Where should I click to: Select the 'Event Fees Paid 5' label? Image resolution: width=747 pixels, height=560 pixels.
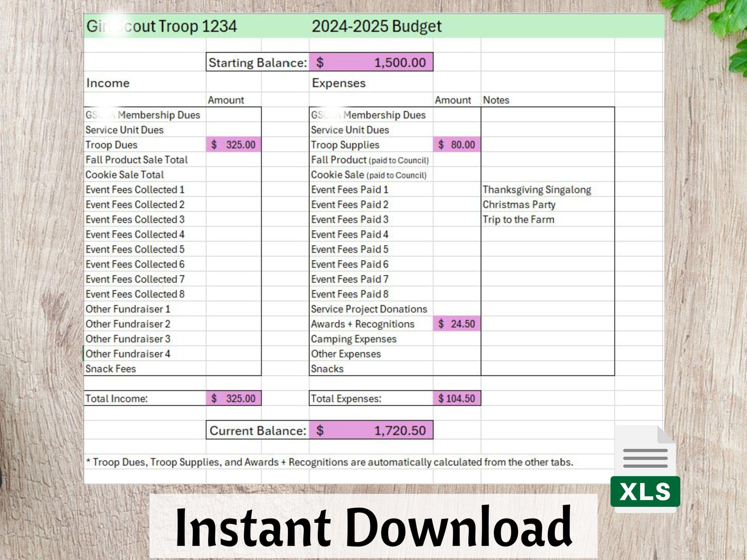pyautogui.click(x=350, y=249)
